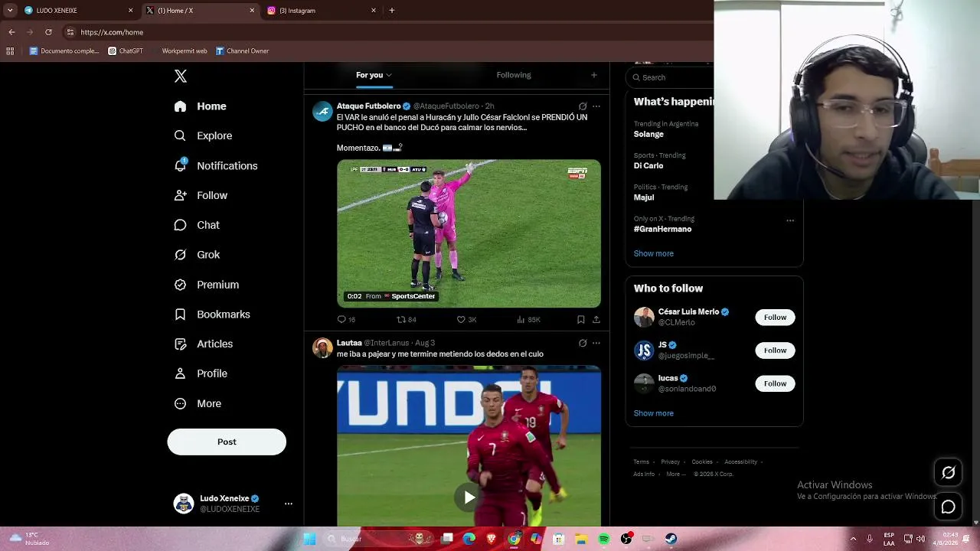Image resolution: width=980 pixels, height=551 pixels.
Task: Open the Channel Owner bookmark
Action: [242, 51]
